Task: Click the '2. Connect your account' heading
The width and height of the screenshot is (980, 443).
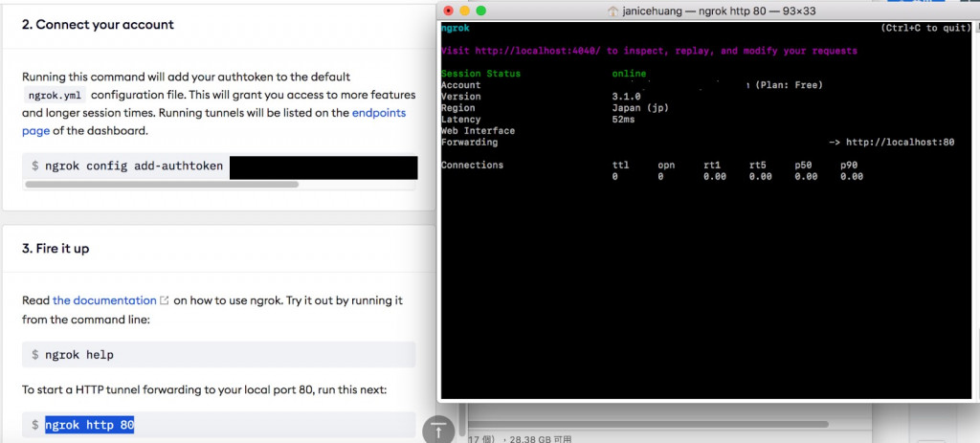Action: (99, 25)
